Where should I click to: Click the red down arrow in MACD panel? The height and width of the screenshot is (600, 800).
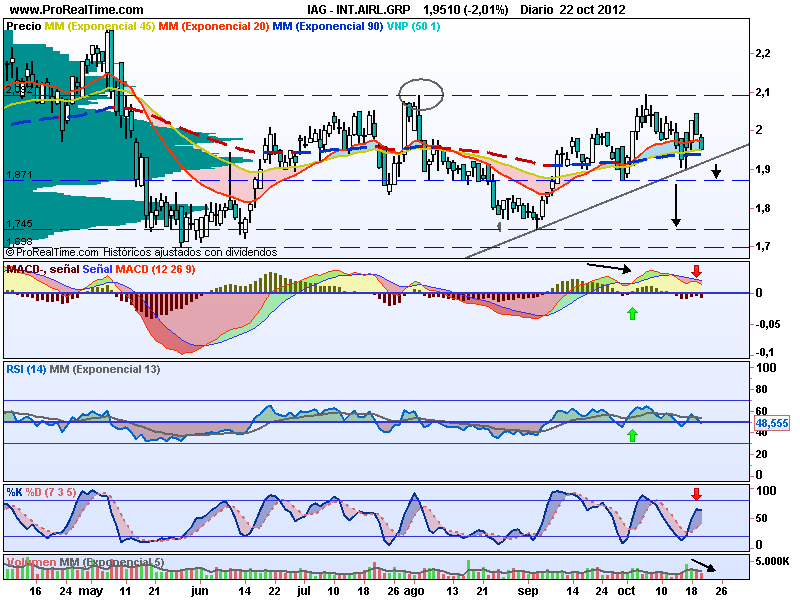(697, 271)
